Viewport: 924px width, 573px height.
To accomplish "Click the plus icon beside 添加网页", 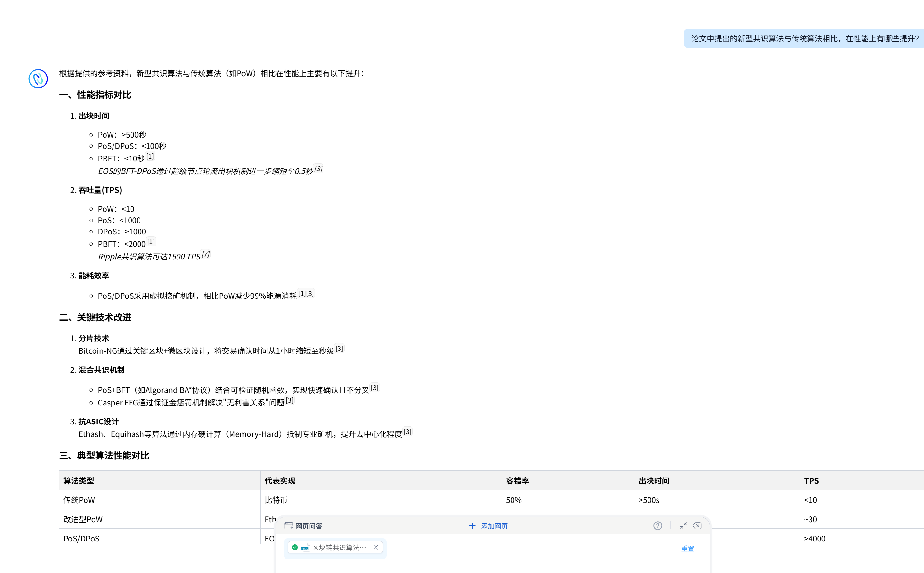I will point(472,526).
